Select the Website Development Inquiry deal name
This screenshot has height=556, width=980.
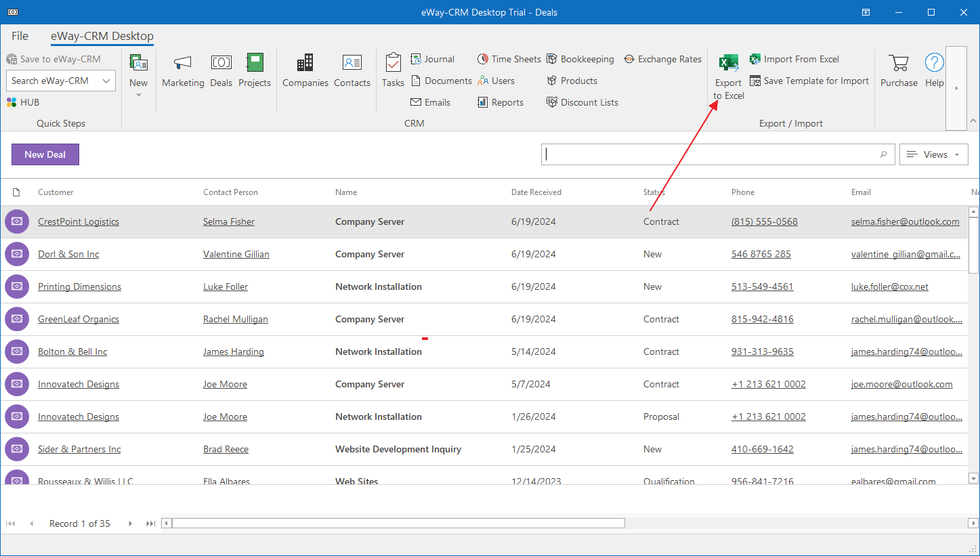398,449
